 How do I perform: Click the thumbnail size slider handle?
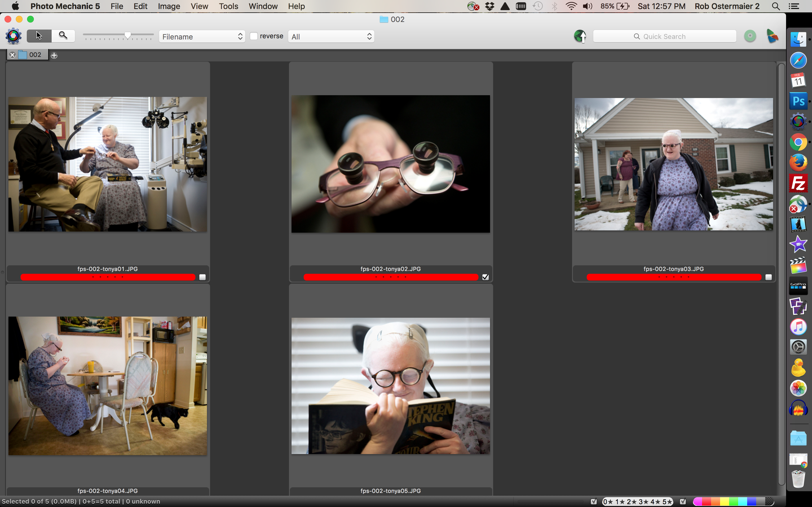pyautogui.click(x=127, y=35)
